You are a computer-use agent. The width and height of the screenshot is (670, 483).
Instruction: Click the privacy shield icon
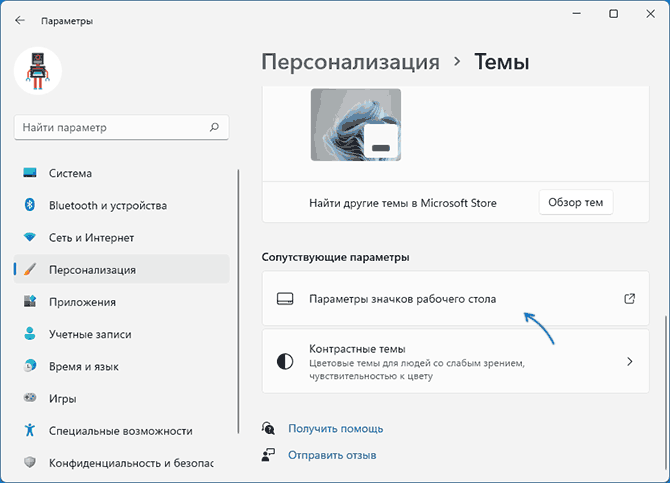(x=30, y=462)
